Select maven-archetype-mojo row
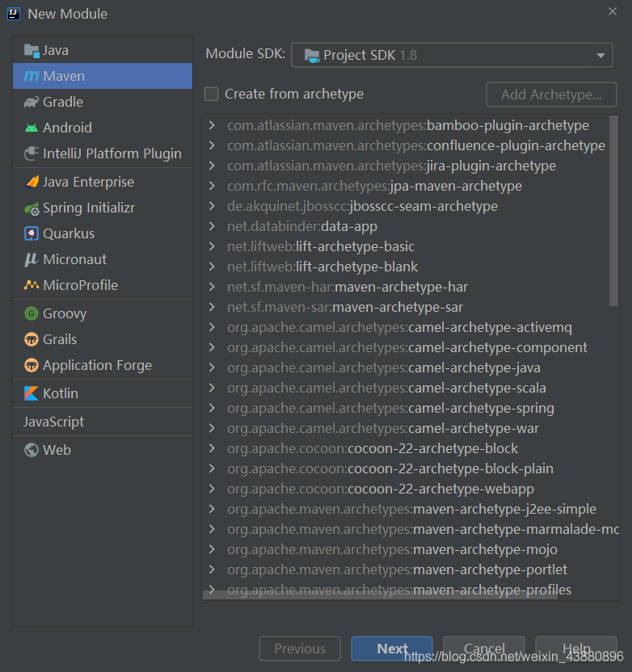 [411, 549]
